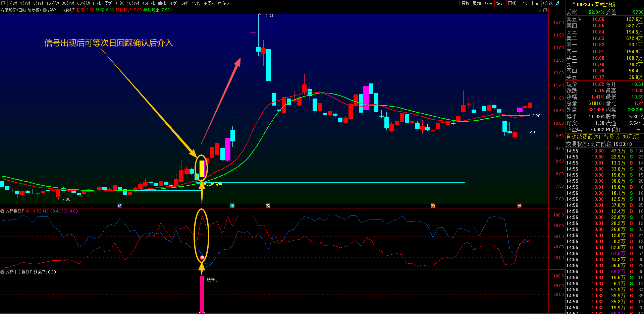Click the stock title 002235 安妮股份

pyautogui.click(x=596, y=4)
